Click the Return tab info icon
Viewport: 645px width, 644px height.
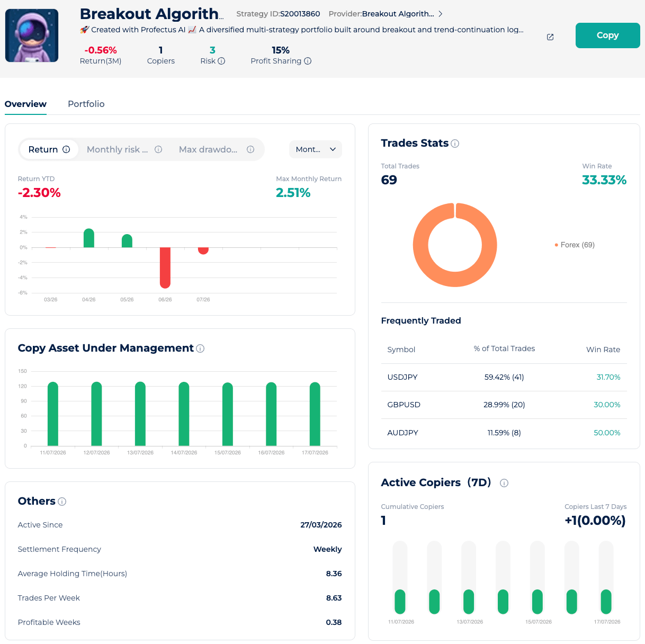[66, 149]
